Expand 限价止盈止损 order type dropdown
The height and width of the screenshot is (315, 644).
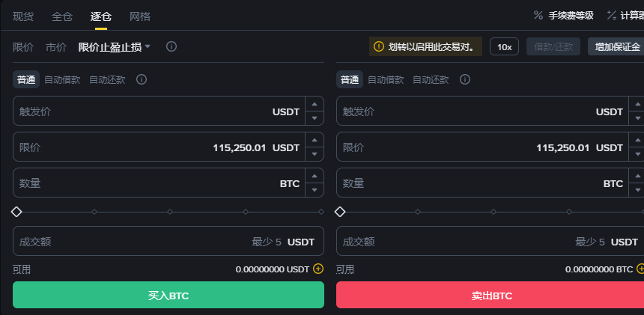coord(115,47)
